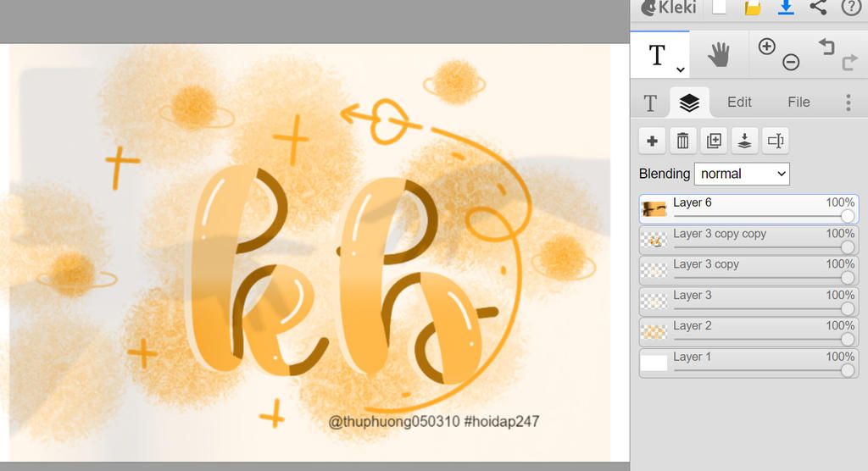This screenshot has height=471, width=868.
Task: Merge layer down
Action: 744,141
